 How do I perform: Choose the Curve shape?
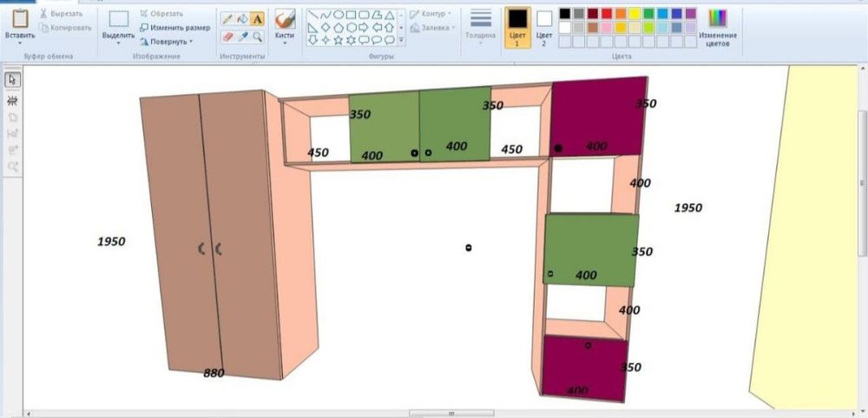[325, 15]
